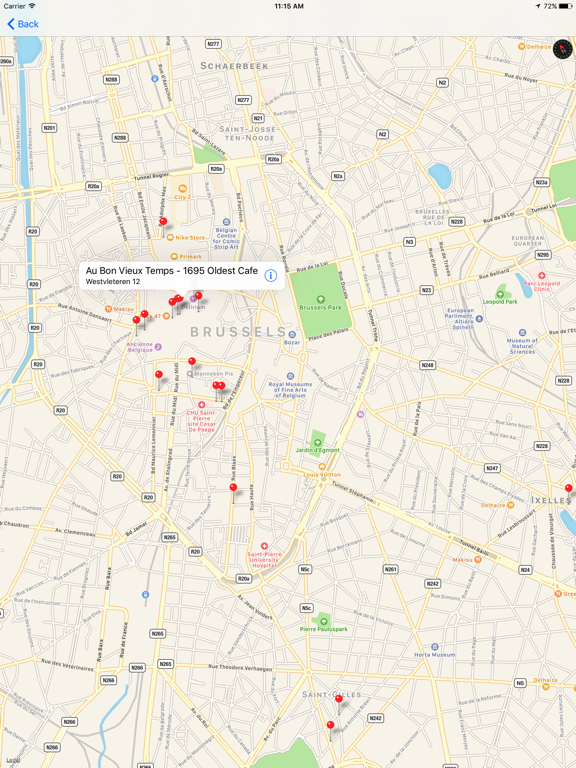Select Belgian Centre for Comic Strip Art icon

[x=226, y=222]
